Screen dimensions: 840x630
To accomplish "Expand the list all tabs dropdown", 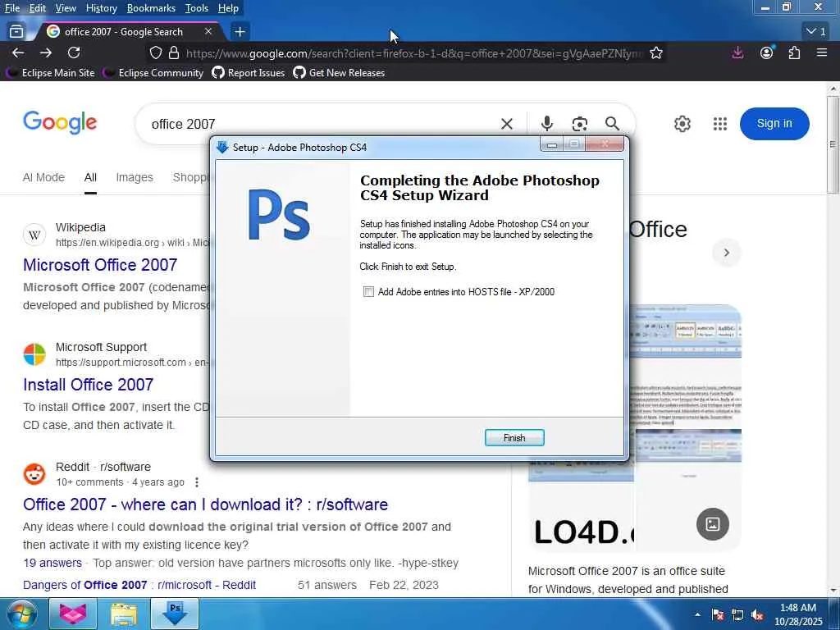I will [816, 32].
